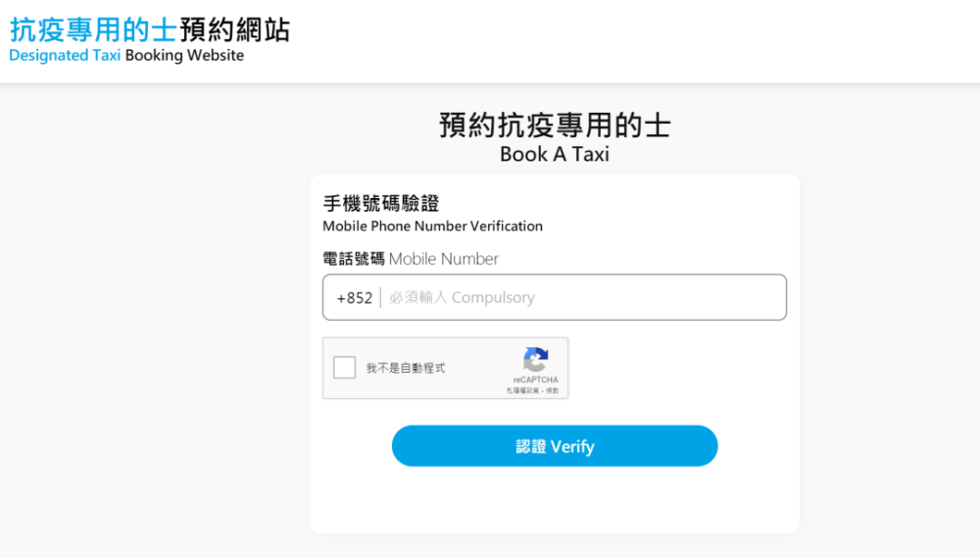Image resolution: width=980 pixels, height=558 pixels.
Task: Focus the mobile number input field
Action: 583,297
